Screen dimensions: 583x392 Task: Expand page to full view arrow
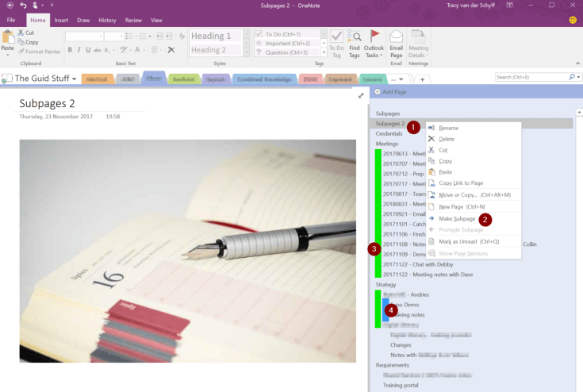[361, 96]
